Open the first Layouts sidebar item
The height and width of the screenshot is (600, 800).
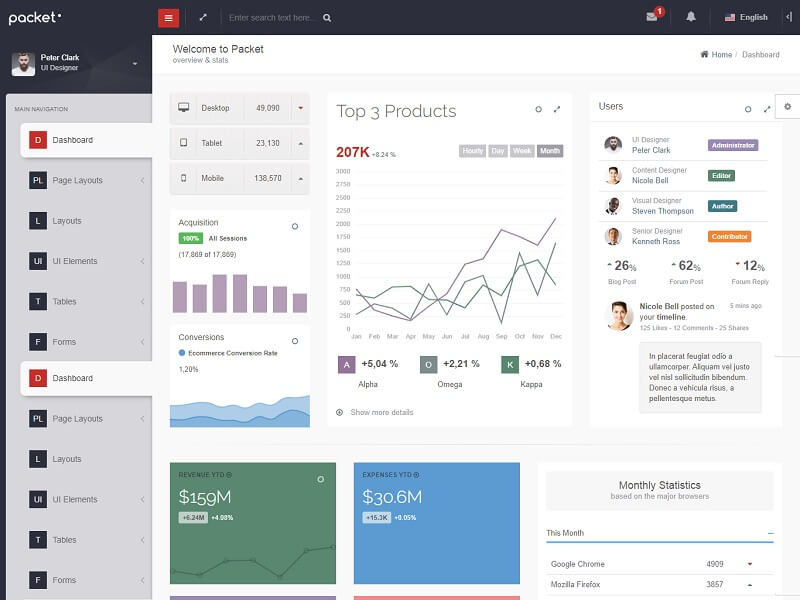coord(86,221)
